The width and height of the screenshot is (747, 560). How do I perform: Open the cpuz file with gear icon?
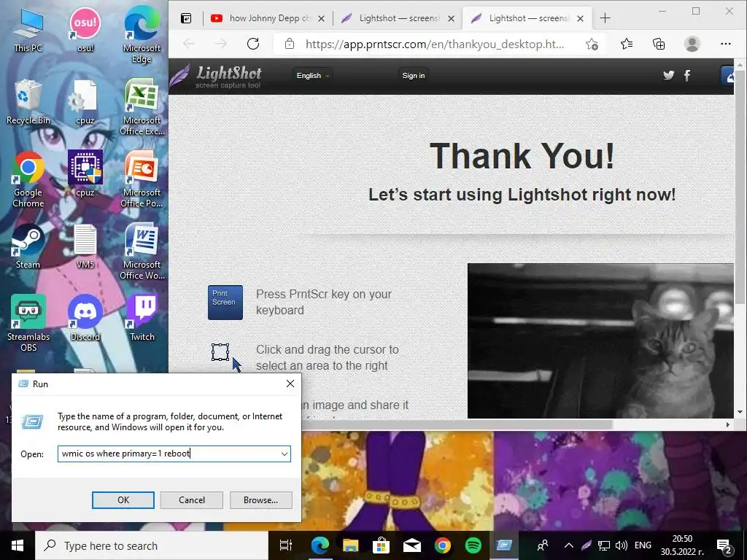[x=85, y=102]
